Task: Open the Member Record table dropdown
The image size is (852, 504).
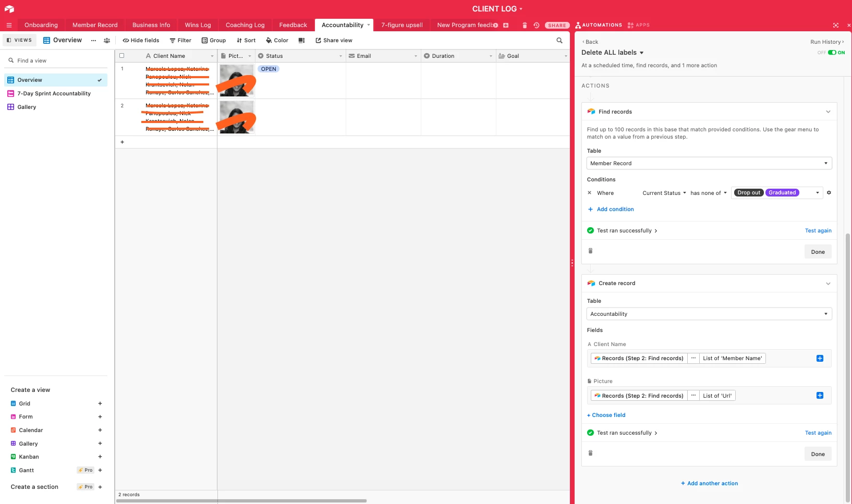Action: click(709, 163)
